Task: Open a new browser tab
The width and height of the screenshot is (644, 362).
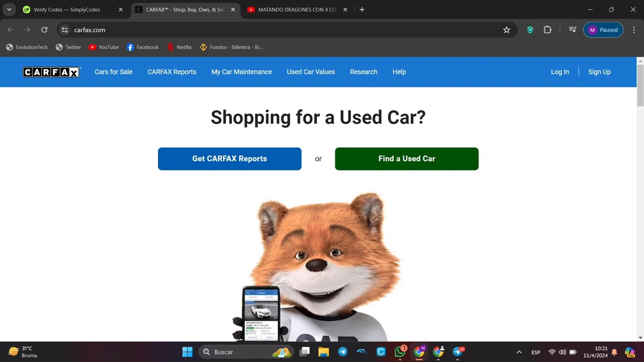Action: pos(362,9)
